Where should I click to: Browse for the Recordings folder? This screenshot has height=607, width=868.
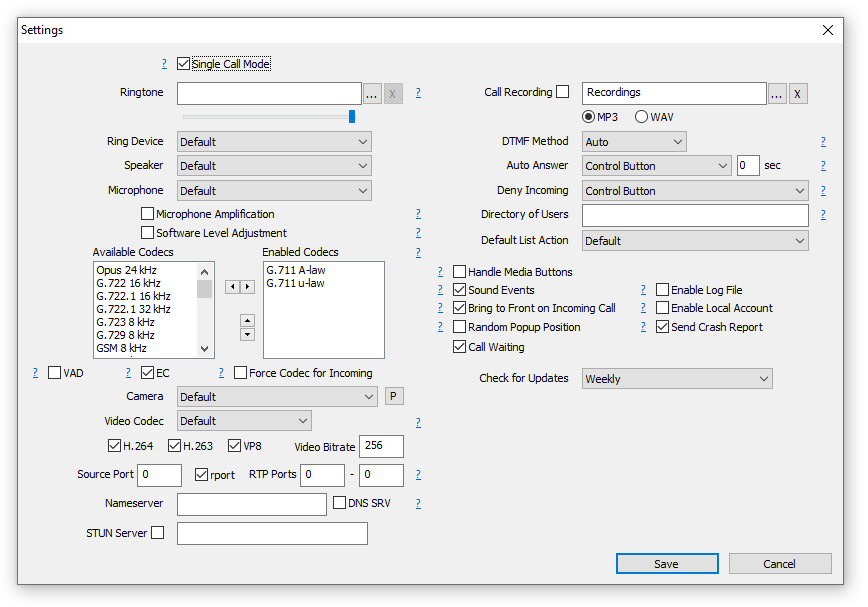pos(777,92)
